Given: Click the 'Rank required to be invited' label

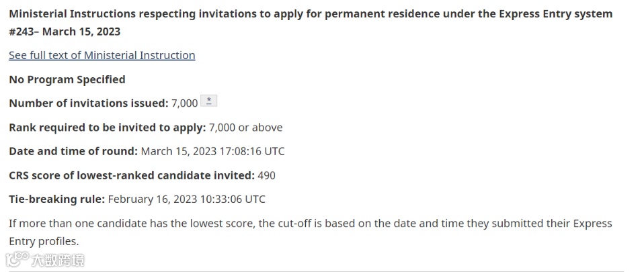Looking at the screenshot, I should coord(107,128).
